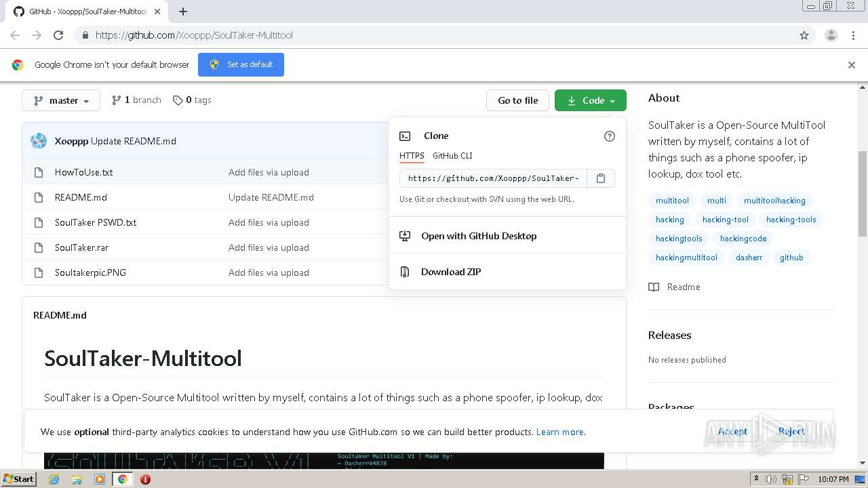Open the Windows Start menu
868x488 pixels.
tap(18, 479)
